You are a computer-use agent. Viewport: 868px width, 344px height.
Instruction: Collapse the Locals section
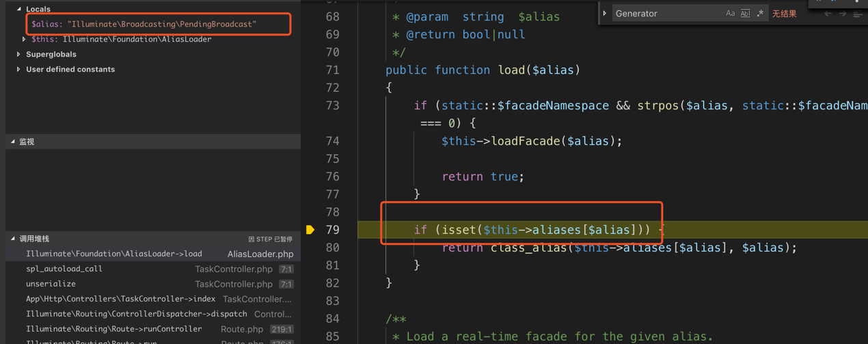(19, 9)
